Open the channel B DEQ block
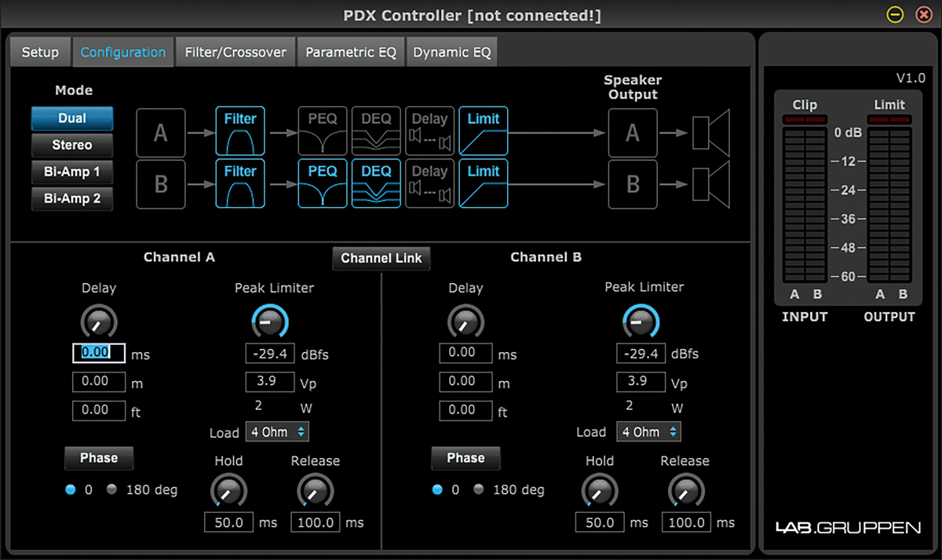Screen dimensions: 942x560 376,184
